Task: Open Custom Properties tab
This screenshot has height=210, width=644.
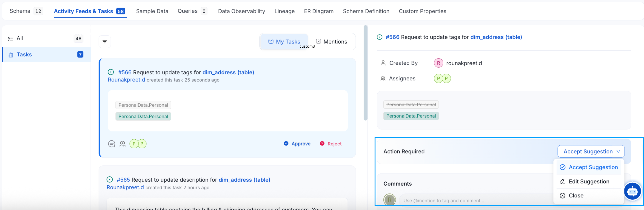Action: [x=422, y=11]
